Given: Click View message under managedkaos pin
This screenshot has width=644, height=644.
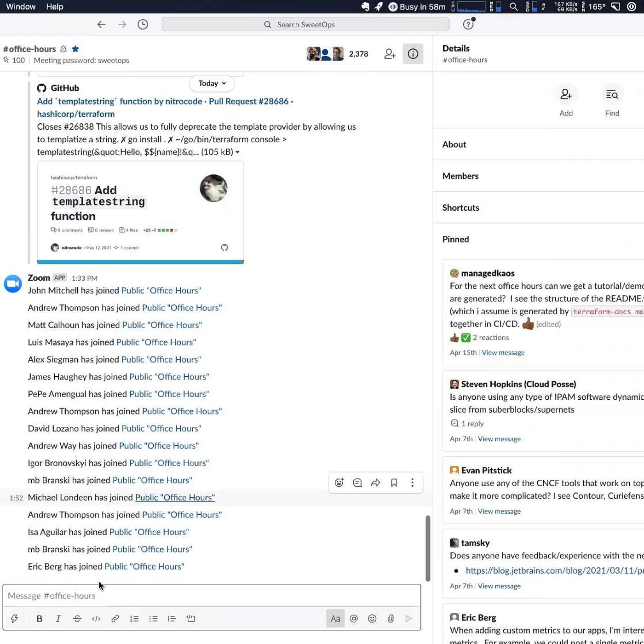Looking at the screenshot, I should (503, 353).
